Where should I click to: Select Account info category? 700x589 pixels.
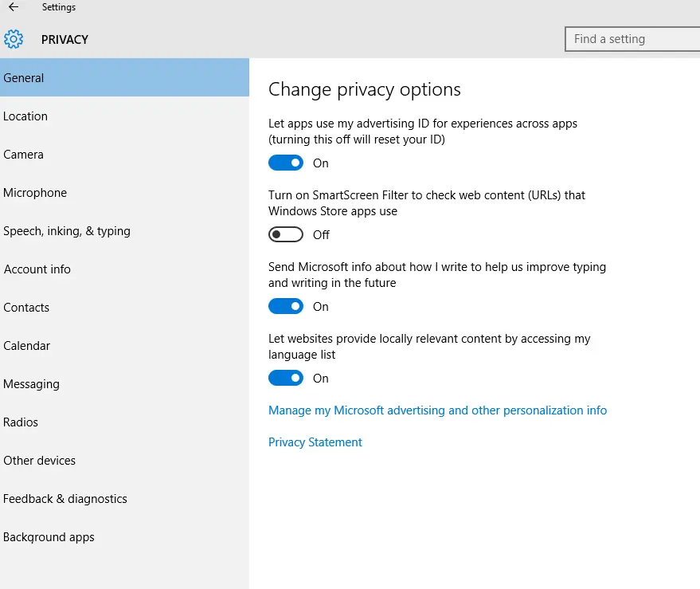pos(37,269)
